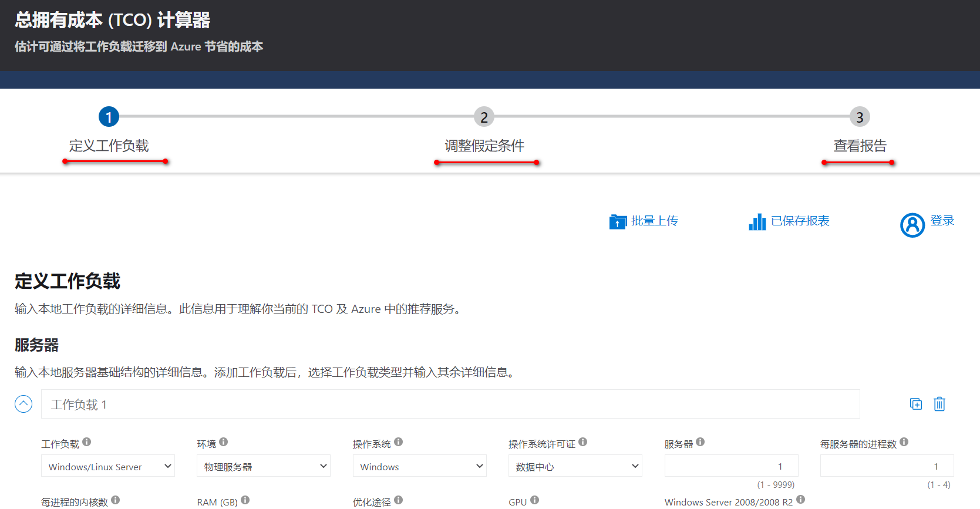Click the info icon next to RAM (GB)
Viewport: 980px width, 509px height.
(x=245, y=500)
